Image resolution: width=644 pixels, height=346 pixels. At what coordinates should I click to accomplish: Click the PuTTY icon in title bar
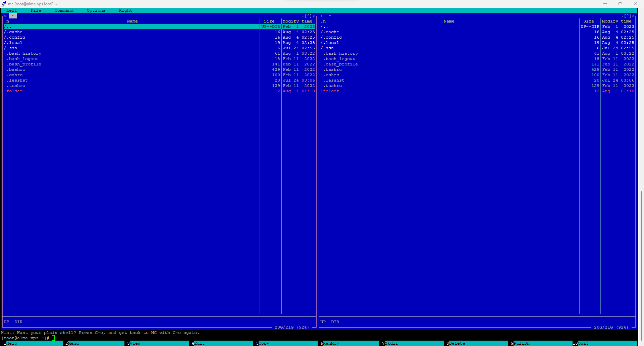[3, 4]
